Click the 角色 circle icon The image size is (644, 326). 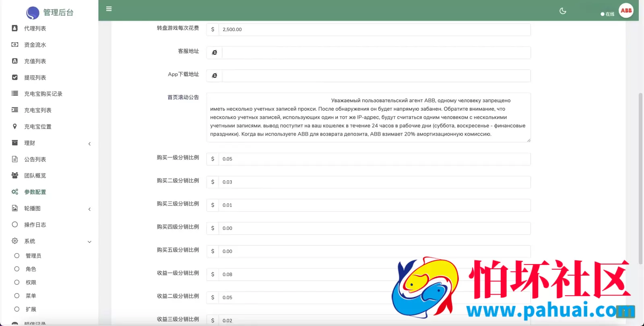click(17, 269)
